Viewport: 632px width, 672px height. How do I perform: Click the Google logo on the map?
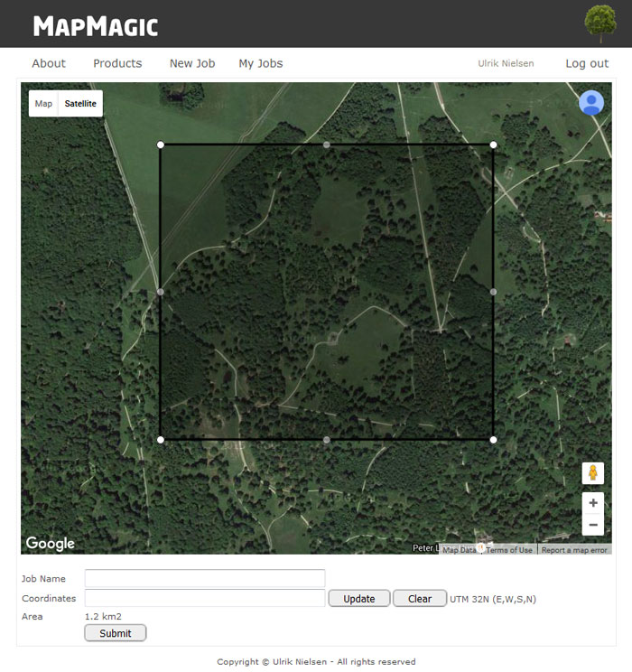[x=50, y=544]
